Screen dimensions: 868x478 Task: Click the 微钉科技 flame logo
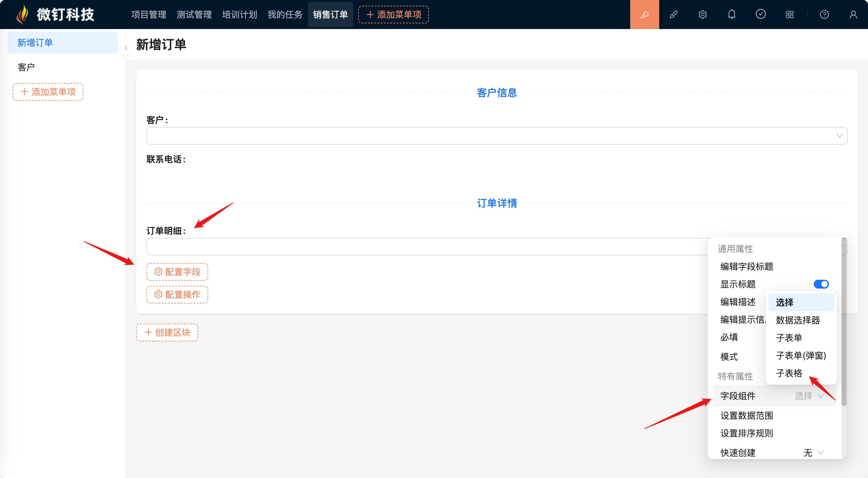pos(23,15)
